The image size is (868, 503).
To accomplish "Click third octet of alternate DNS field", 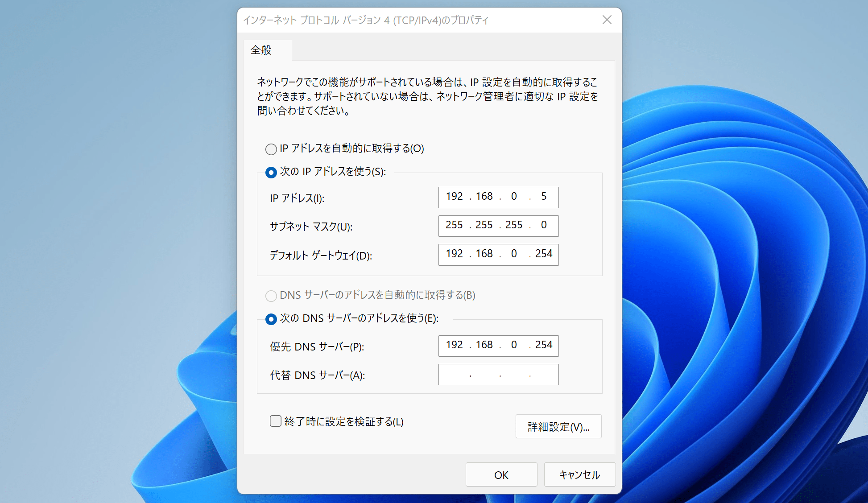I will tap(514, 375).
